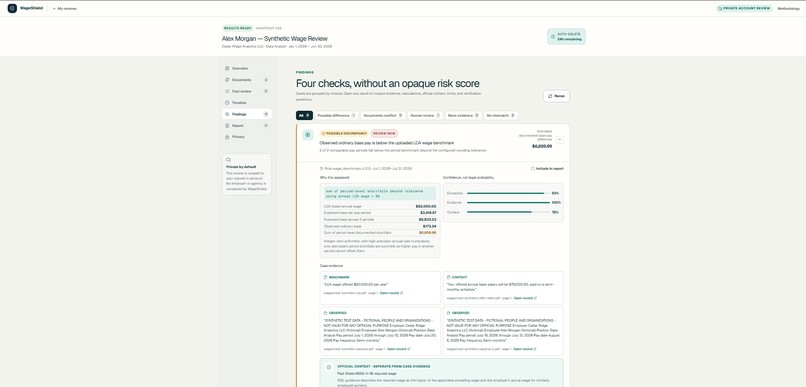
Task: Open the Documents section
Action: 247,80
